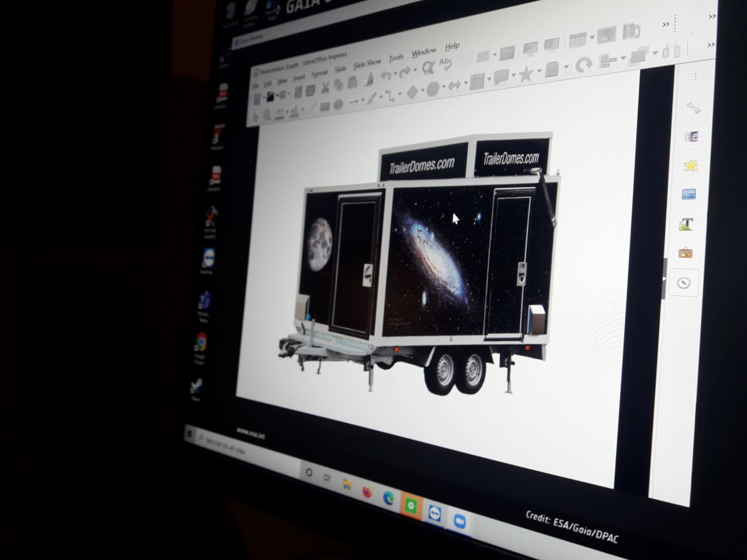Open the Window menu
This screenshot has height=560, width=747.
coord(424,52)
